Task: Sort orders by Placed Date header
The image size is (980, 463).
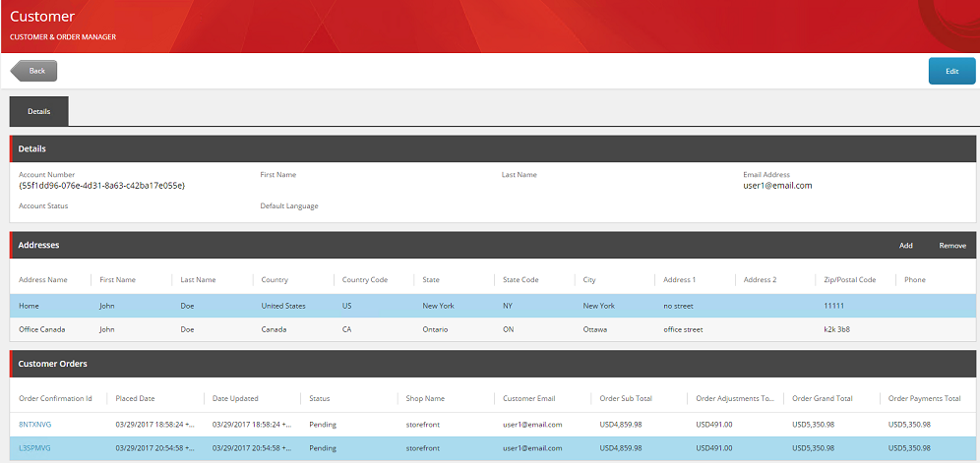Action: 135,399
